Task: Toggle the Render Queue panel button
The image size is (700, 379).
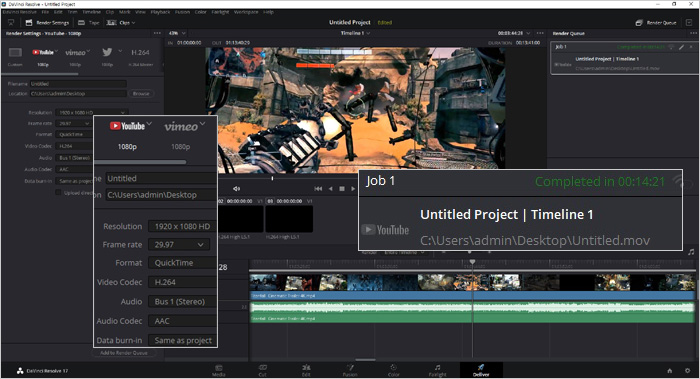Action: pyautogui.click(x=656, y=23)
